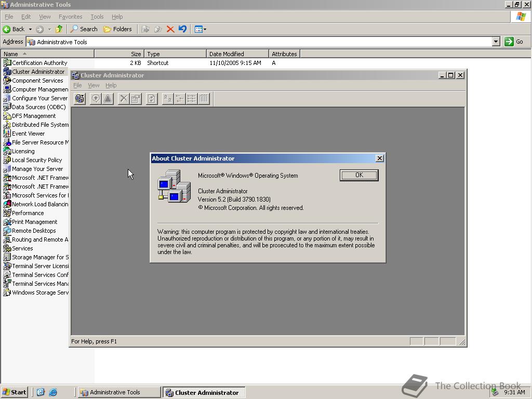This screenshot has height=399, width=532.
Task: Switch to Administrative Tools taskbar button
Action: click(119, 392)
